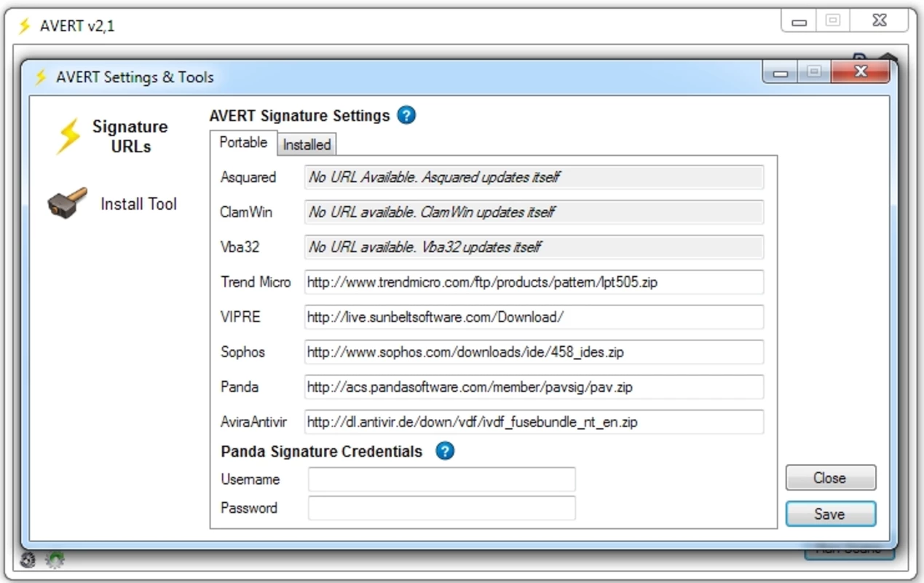Screen dimensions: 924x583
Task: Click the Asquared URL field
Action: 534,177
